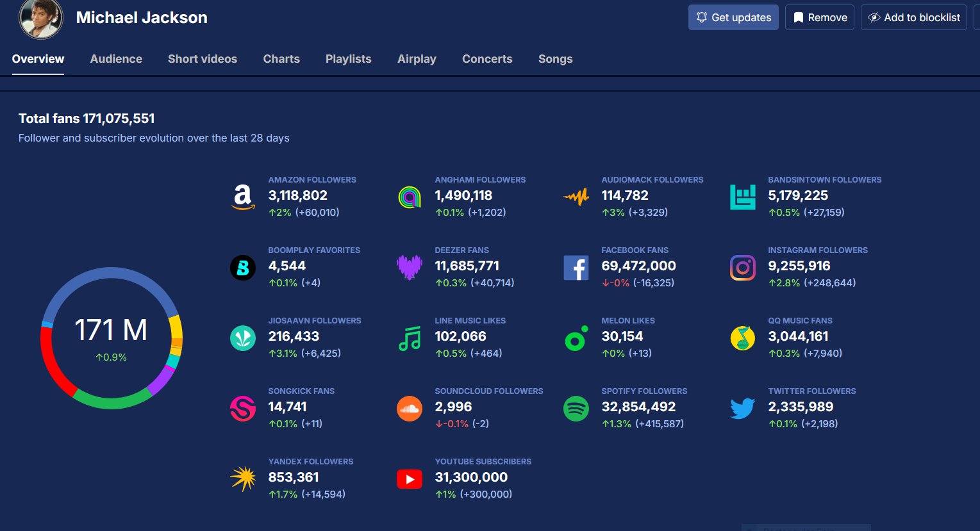
Task: Open the Audience tab
Action: point(116,59)
